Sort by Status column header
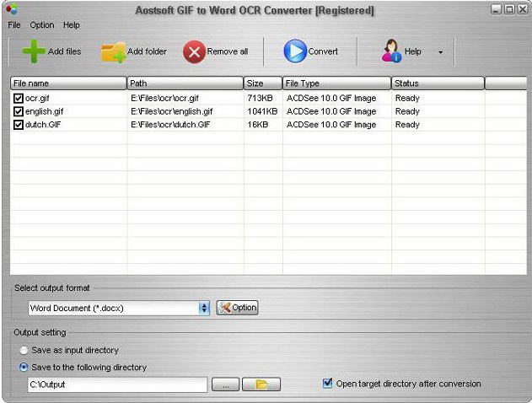This screenshot has height=403, width=532. pos(438,83)
